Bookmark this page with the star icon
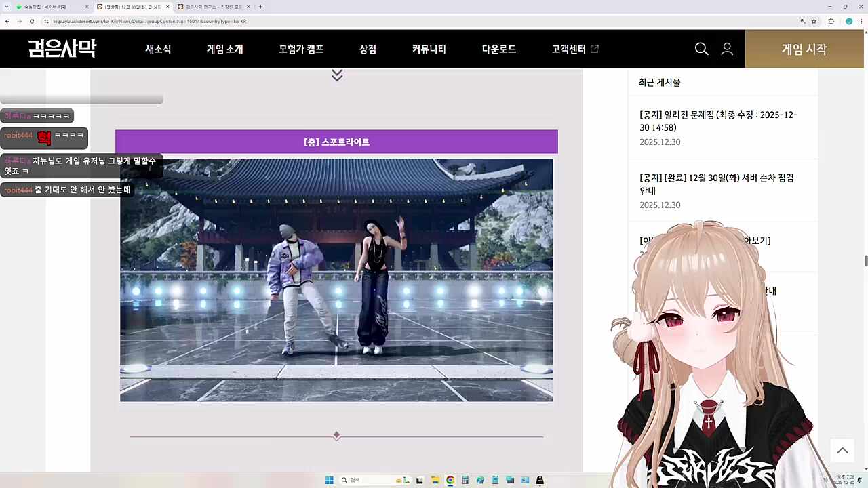 pyautogui.click(x=813, y=21)
